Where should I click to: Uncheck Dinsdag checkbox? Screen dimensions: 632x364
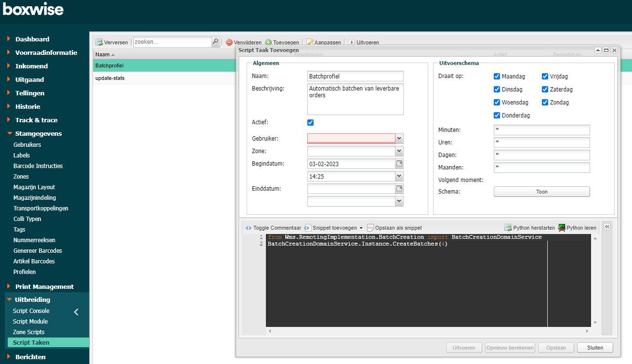click(x=497, y=90)
